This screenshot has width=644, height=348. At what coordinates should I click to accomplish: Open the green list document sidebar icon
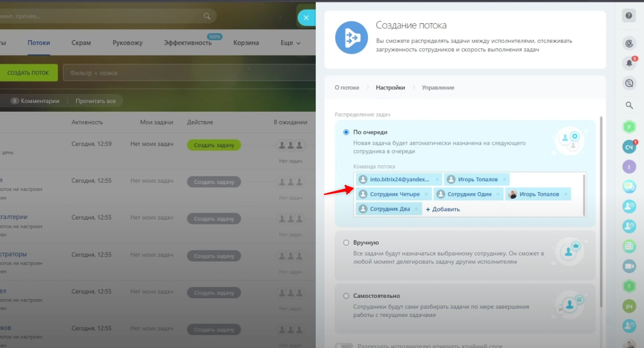(x=629, y=247)
